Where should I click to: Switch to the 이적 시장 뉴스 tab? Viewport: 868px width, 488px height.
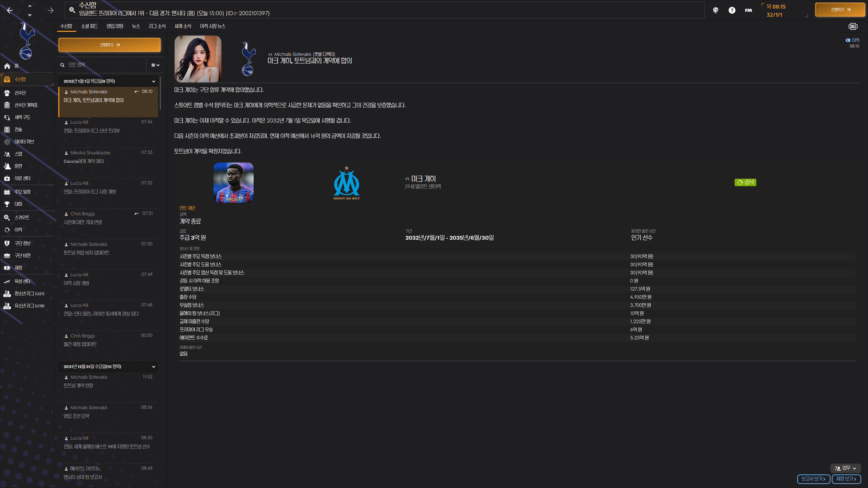point(212,26)
